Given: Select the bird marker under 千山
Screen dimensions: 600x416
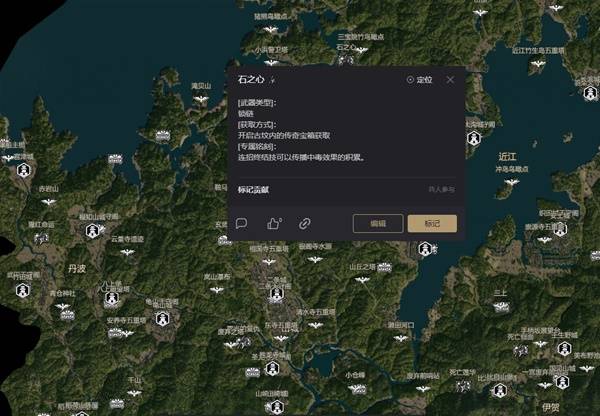Looking at the screenshot, I should (134, 393).
